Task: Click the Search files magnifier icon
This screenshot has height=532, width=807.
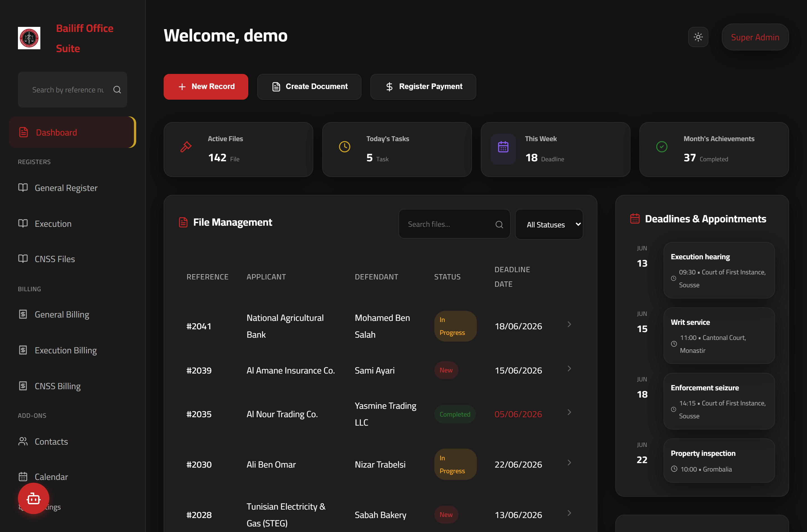Action: coord(499,224)
